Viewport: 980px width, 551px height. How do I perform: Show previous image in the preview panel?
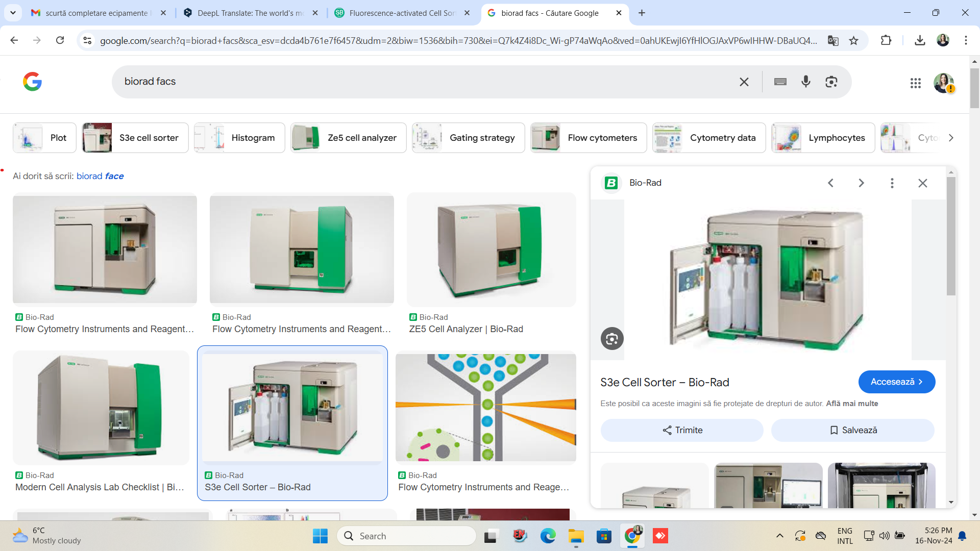pos(831,183)
